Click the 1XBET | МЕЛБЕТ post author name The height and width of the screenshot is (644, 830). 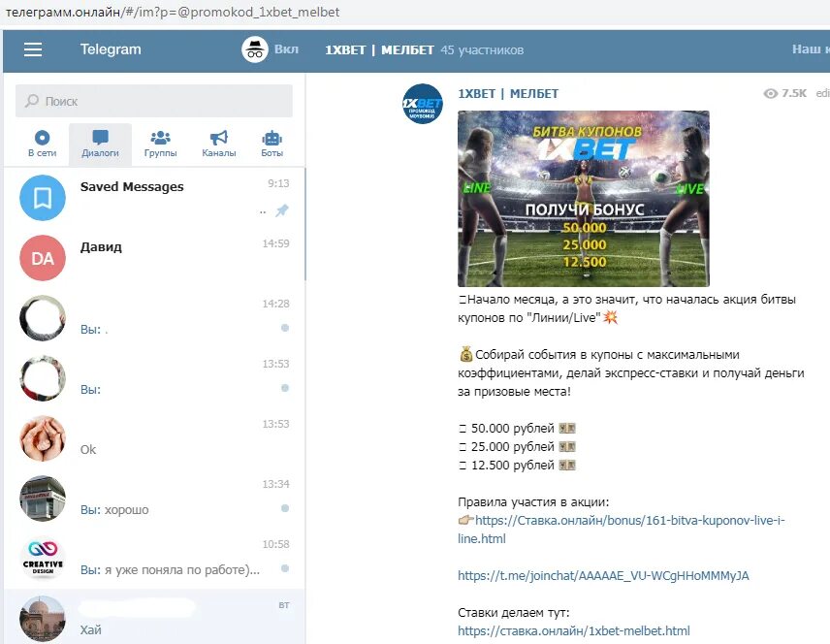(x=508, y=94)
